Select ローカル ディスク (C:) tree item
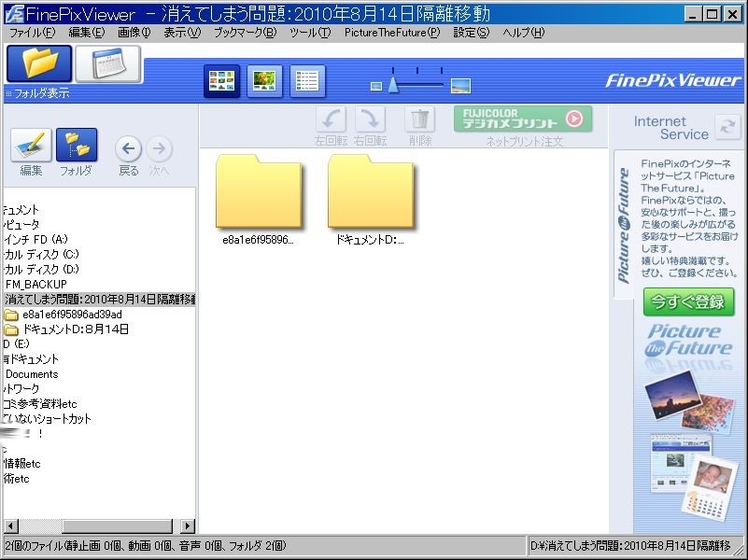748x560 pixels. 41,255
